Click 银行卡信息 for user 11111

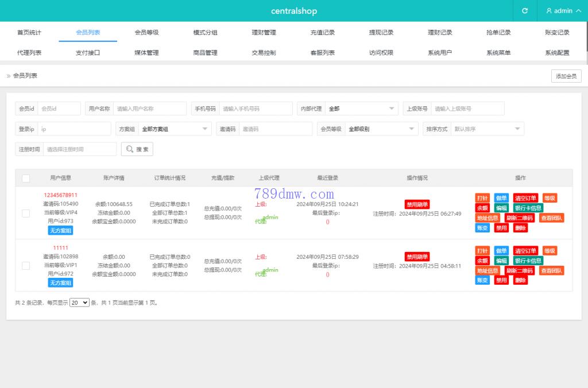(528, 261)
